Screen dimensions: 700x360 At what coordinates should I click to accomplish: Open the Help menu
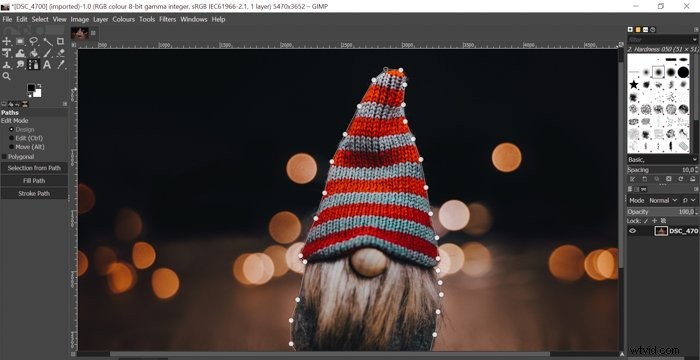(218, 19)
